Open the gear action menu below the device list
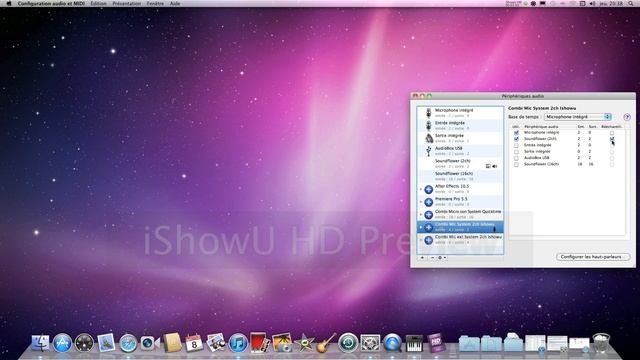The height and width of the screenshot is (360, 640). [441, 258]
